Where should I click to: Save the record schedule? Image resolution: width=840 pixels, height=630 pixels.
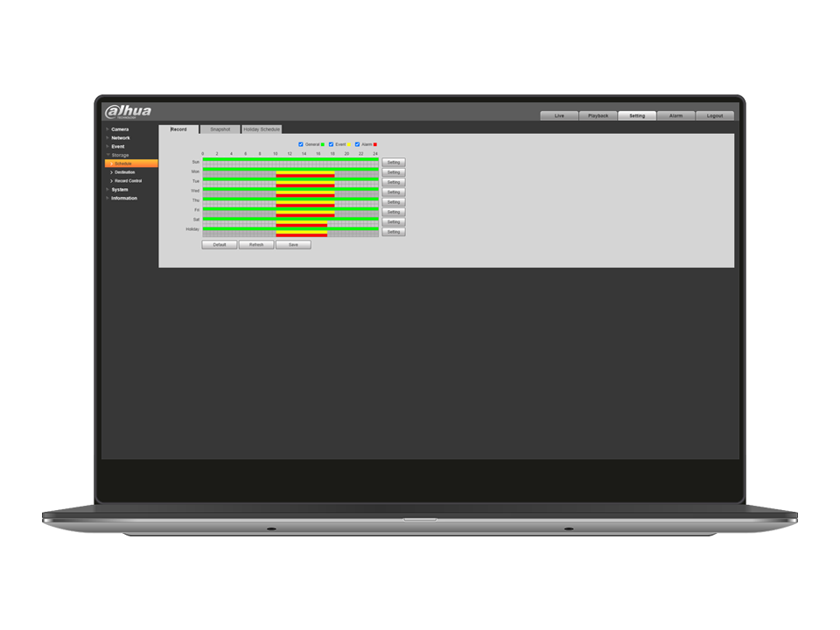click(x=294, y=245)
